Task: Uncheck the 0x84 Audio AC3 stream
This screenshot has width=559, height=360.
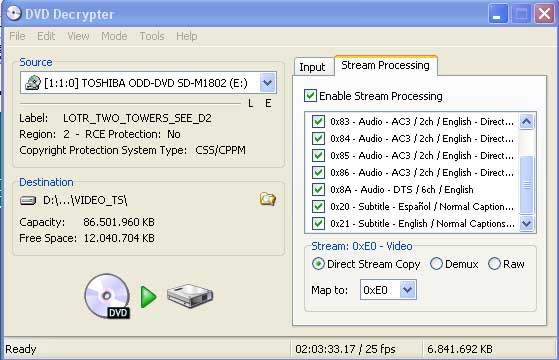Action: [x=318, y=138]
